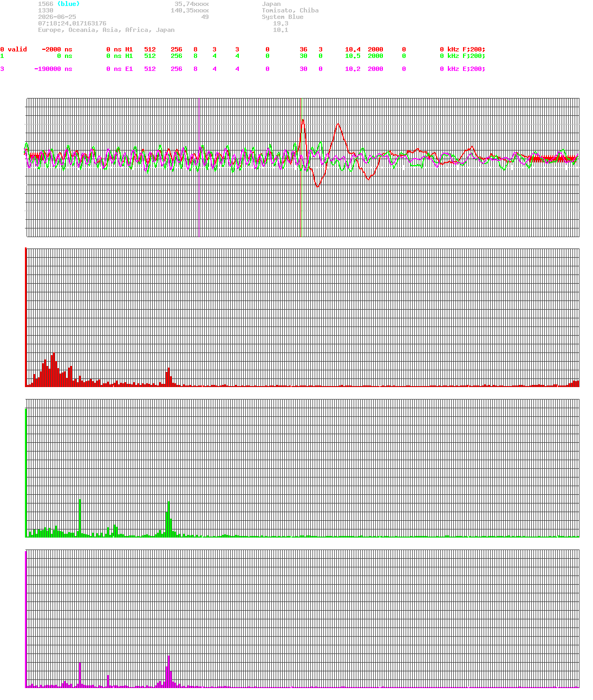593x700 pixels.
Task: Select the magenta "kHz E;200;" filter text
Action: 466,69
